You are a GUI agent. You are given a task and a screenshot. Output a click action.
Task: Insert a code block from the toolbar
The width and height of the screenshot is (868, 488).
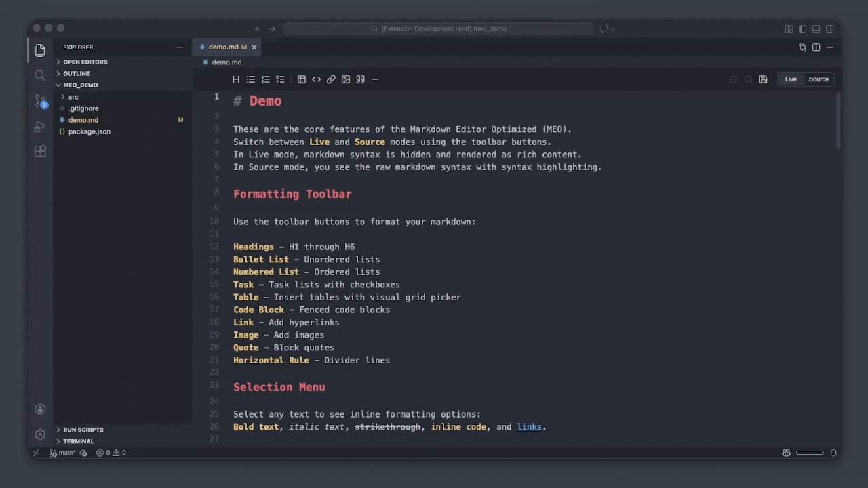(x=316, y=79)
